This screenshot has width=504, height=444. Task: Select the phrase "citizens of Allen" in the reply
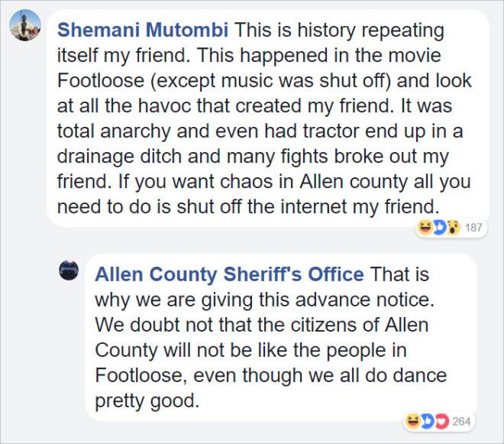click(x=360, y=325)
